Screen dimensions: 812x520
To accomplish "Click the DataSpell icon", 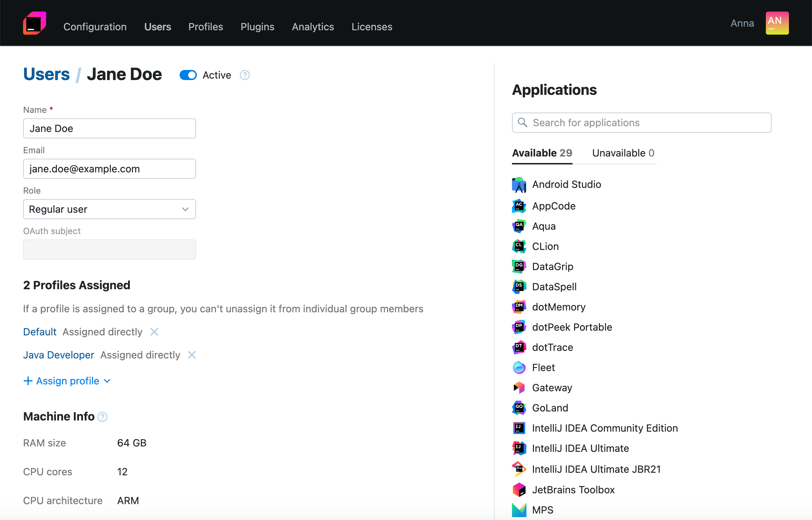I will coord(519,287).
